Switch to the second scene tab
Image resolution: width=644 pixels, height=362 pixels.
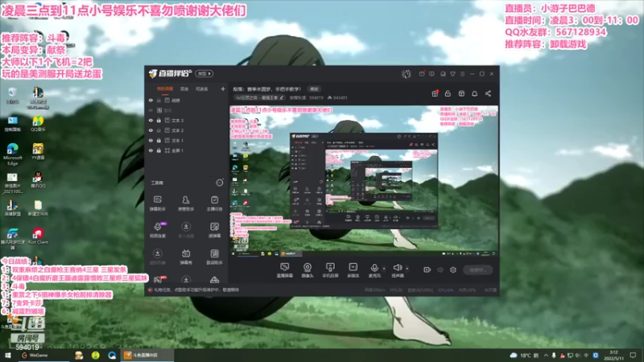coord(184,88)
